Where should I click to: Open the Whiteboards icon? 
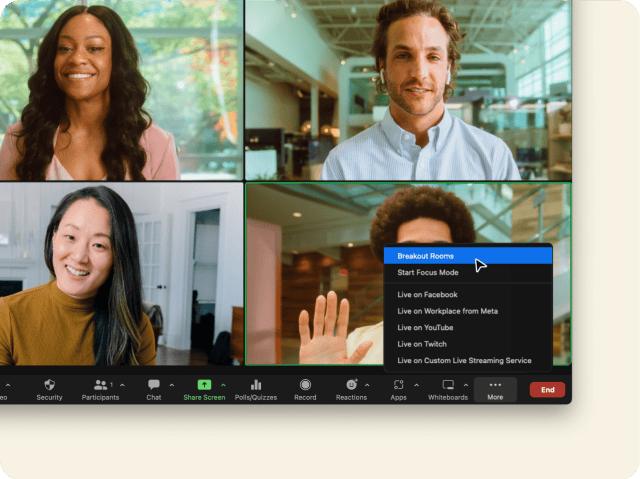pos(447,385)
